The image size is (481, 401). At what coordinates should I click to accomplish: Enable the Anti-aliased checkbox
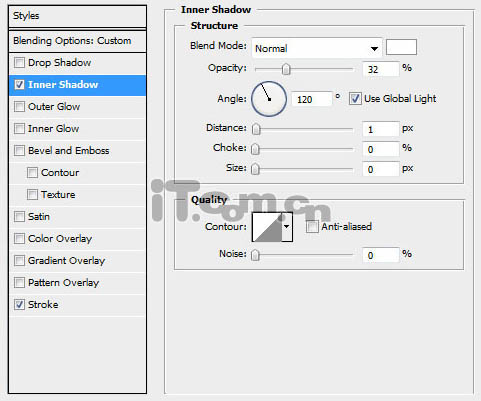coord(312,227)
